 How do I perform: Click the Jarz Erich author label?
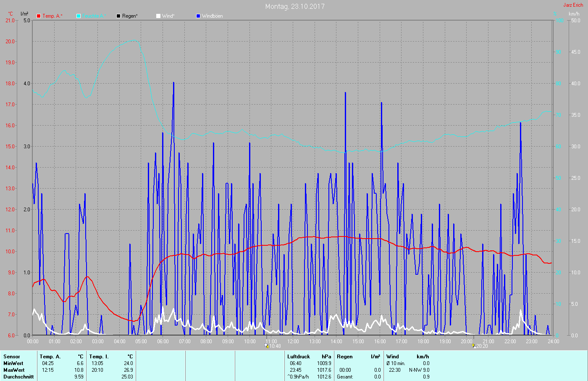(x=573, y=5)
